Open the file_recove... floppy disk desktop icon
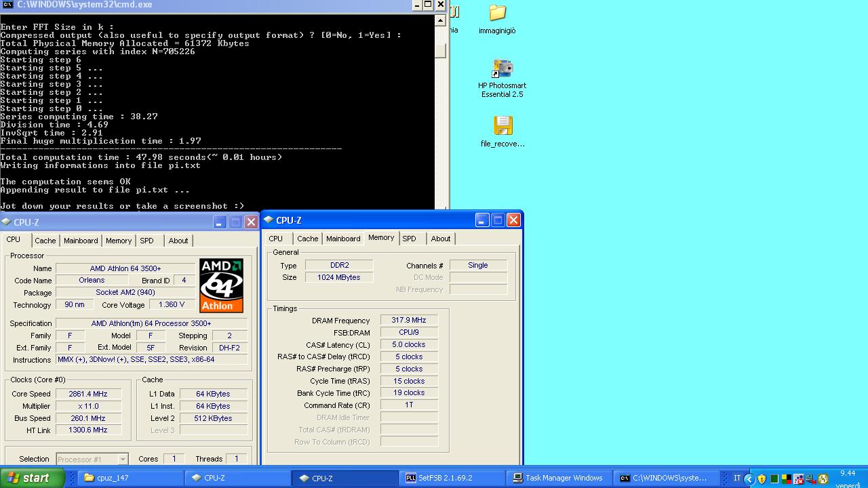This screenshot has width=868, height=488. coord(502,131)
